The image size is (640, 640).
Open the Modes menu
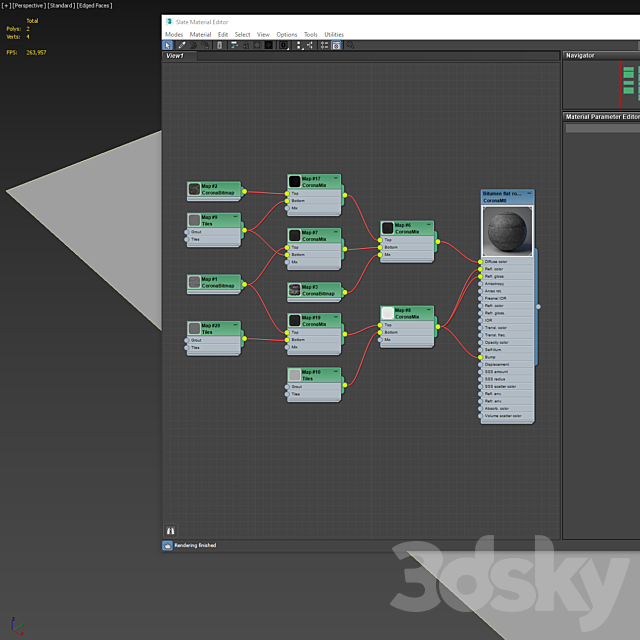174,35
